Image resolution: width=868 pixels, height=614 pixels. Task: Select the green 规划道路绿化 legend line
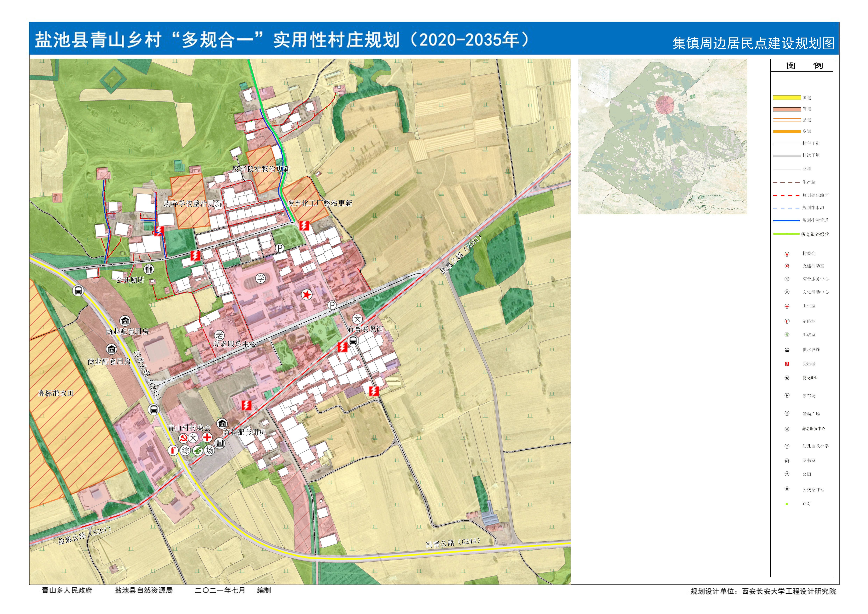tap(787, 234)
